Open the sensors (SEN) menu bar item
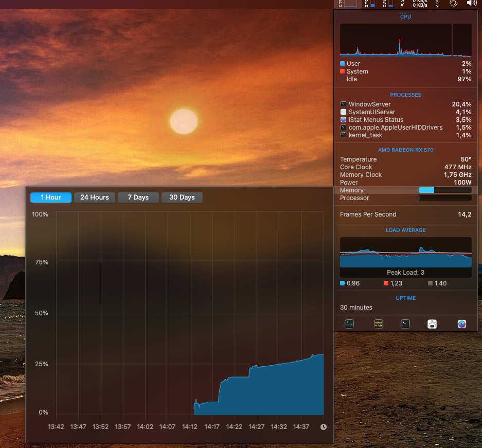482x448 pixels. click(437, 4)
